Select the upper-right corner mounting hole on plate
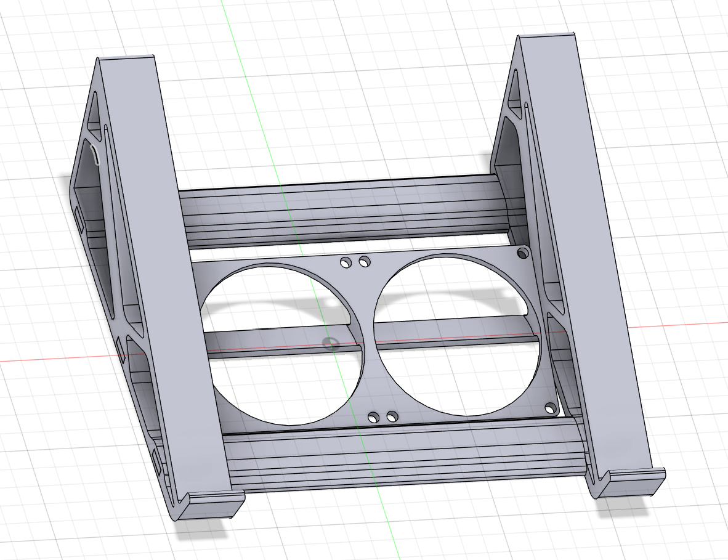Image resolution: width=728 pixels, height=560 pixels. click(x=523, y=253)
